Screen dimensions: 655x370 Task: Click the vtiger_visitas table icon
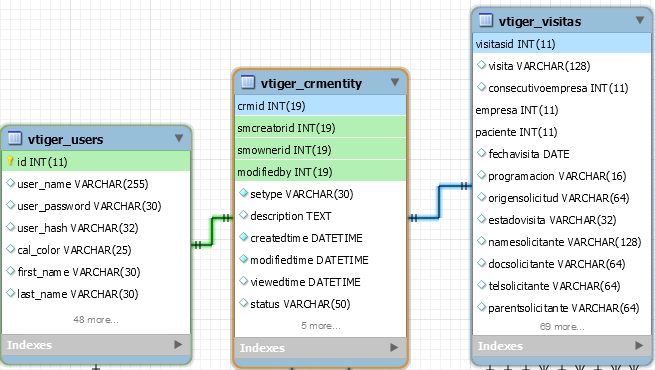click(485, 20)
